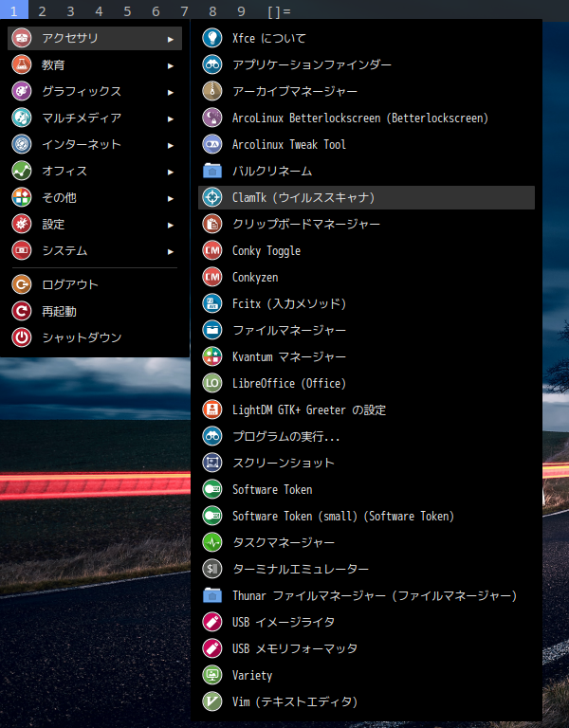Click the LightDM GTK+ Greeter icon
569x728 pixels.
212,409
